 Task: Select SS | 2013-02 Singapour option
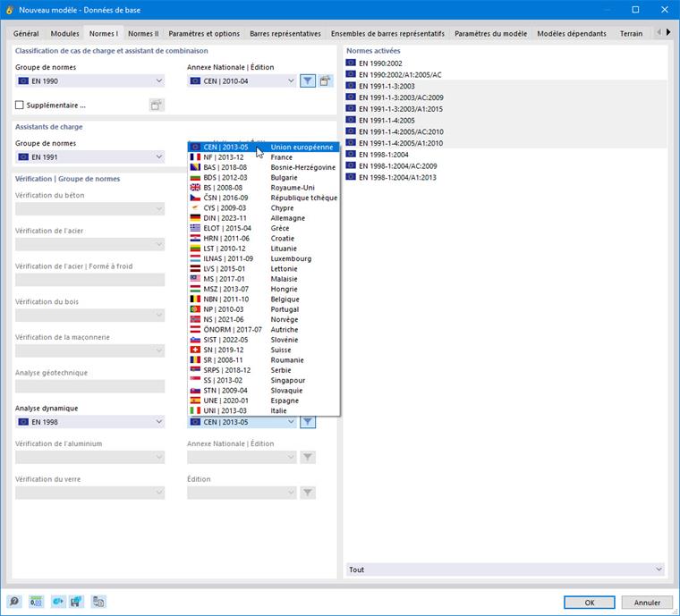coord(264,380)
